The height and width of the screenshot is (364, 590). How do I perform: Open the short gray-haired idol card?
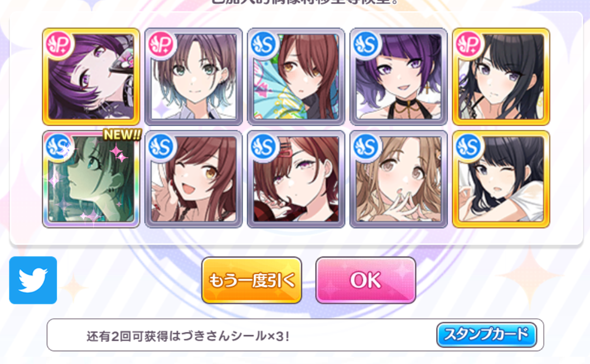(194, 77)
